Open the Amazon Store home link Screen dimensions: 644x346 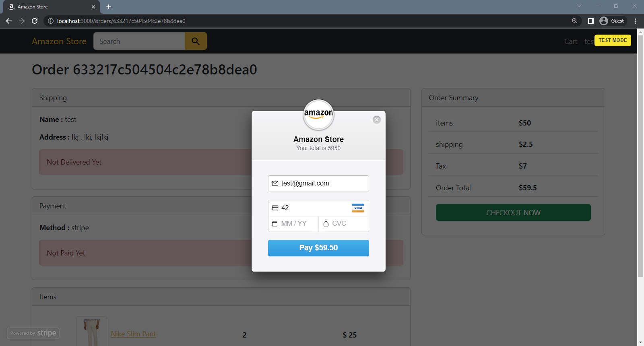pyautogui.click(x=59, y=41)
